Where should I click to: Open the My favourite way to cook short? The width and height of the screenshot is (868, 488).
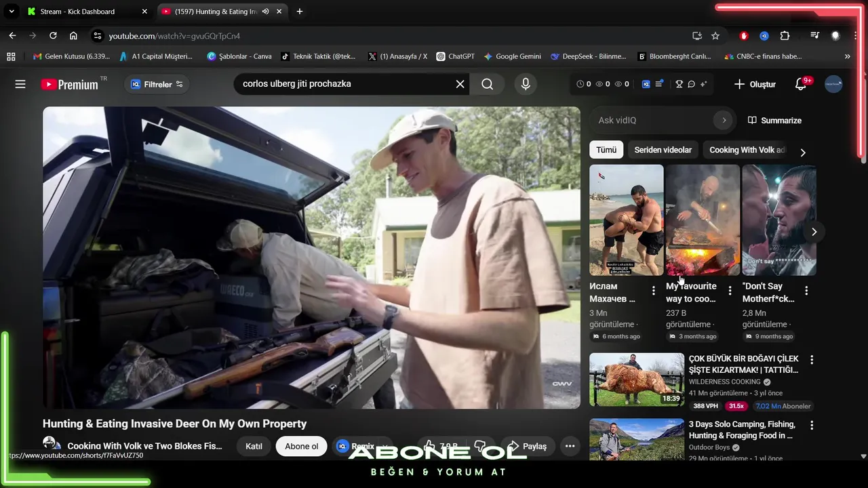703,220
